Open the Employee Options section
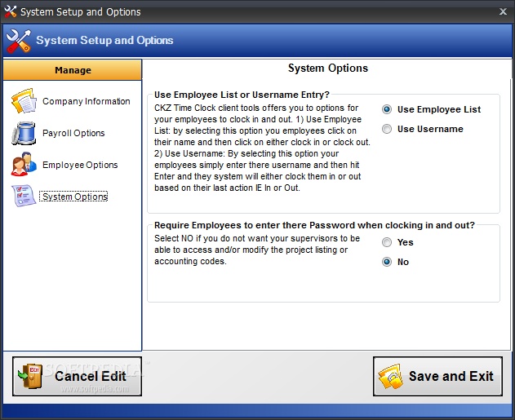515x420 pixels. (x=80, y=165)
